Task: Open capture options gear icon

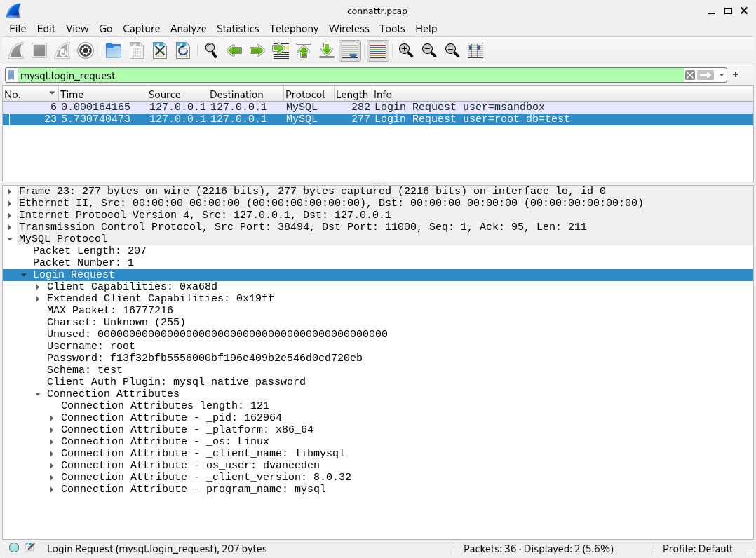Action: (86, 50)
